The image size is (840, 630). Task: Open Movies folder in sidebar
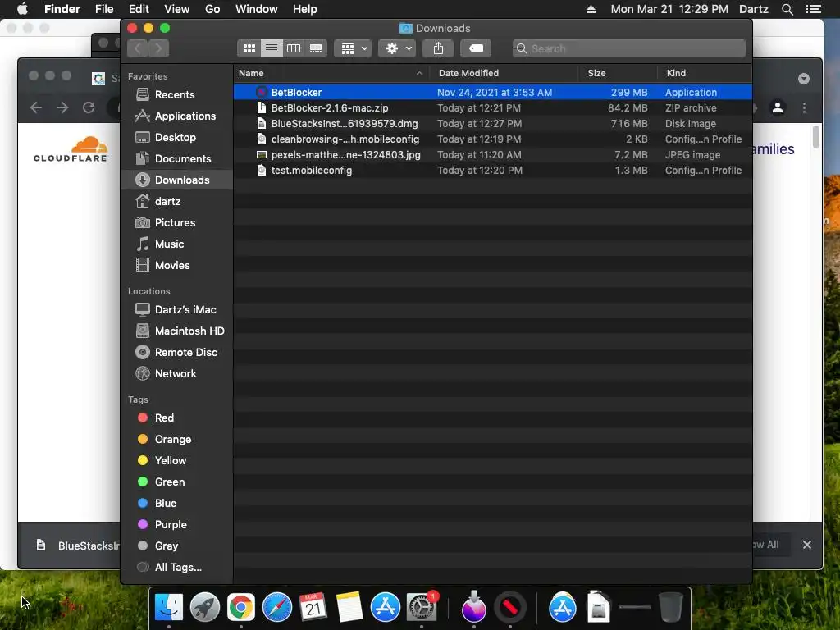click(177, 266)
